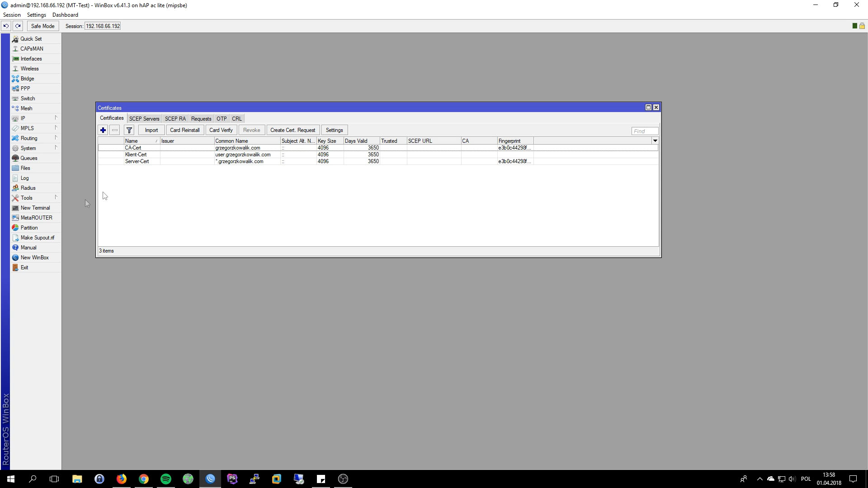
Task: Select the Server-Cert row
Action: pos(378,161)
